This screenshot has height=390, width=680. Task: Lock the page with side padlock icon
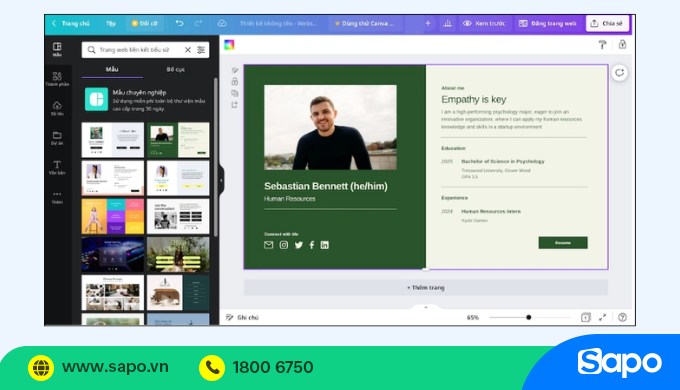235,81
